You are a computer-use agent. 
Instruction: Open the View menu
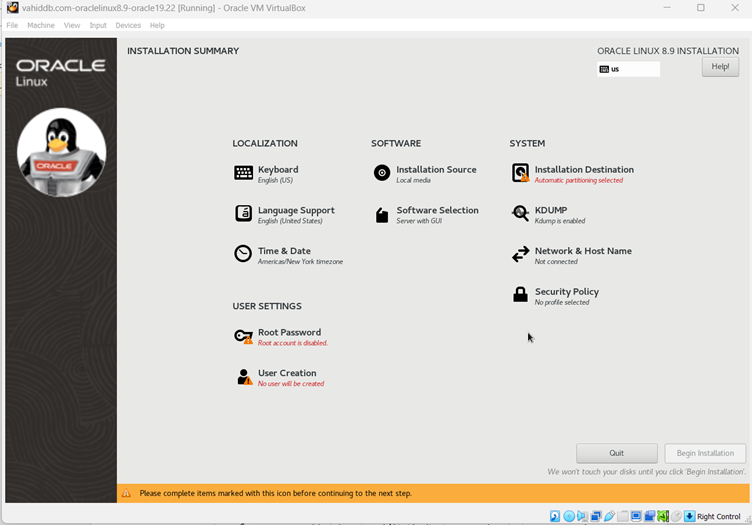coord(72,25)
